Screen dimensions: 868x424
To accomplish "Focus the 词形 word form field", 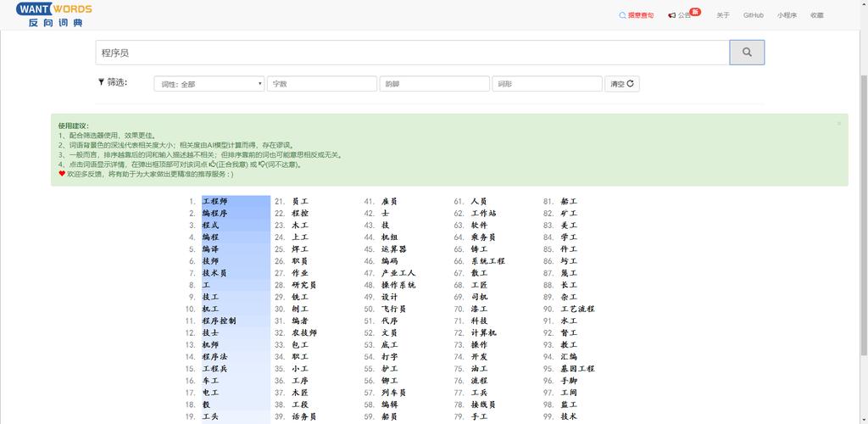I will 547,84.
